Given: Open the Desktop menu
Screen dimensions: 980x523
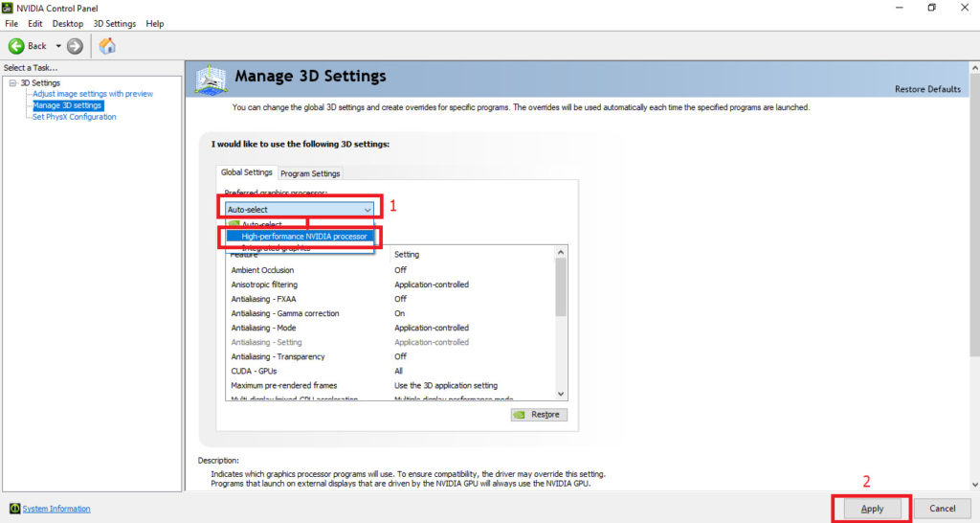Looking at the screenshot, I should click(x=68, y=24).
